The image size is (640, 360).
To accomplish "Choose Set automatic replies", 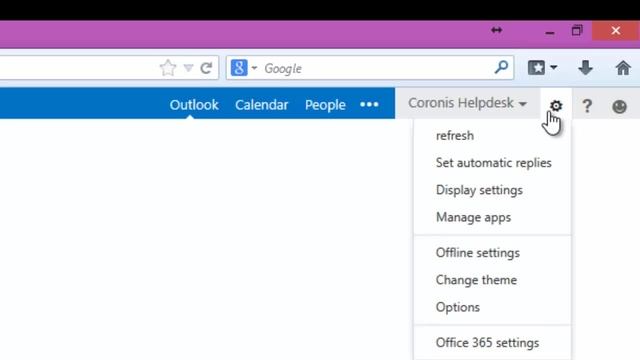I will pyautogui.click(x=492, y=163).
